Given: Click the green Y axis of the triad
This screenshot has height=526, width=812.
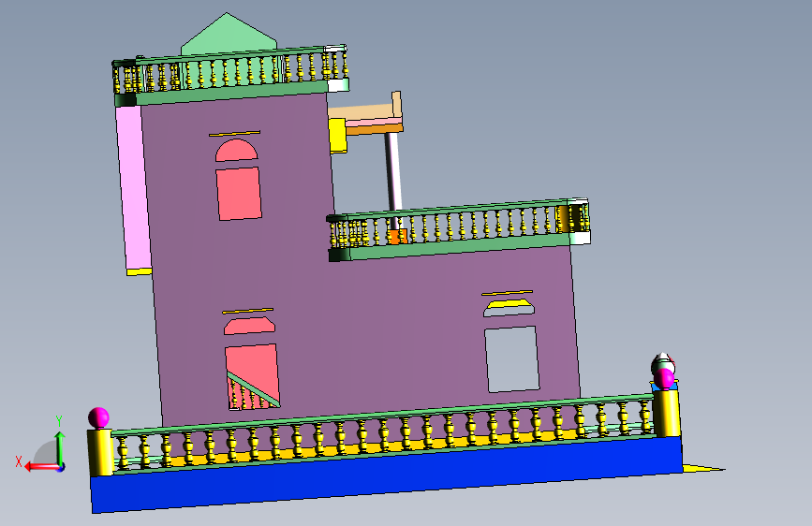Looking at the screenshot, I should [60, 448].
